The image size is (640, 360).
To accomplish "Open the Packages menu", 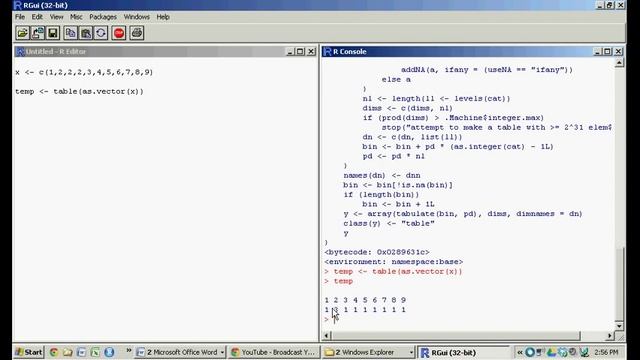I will 103,17.
